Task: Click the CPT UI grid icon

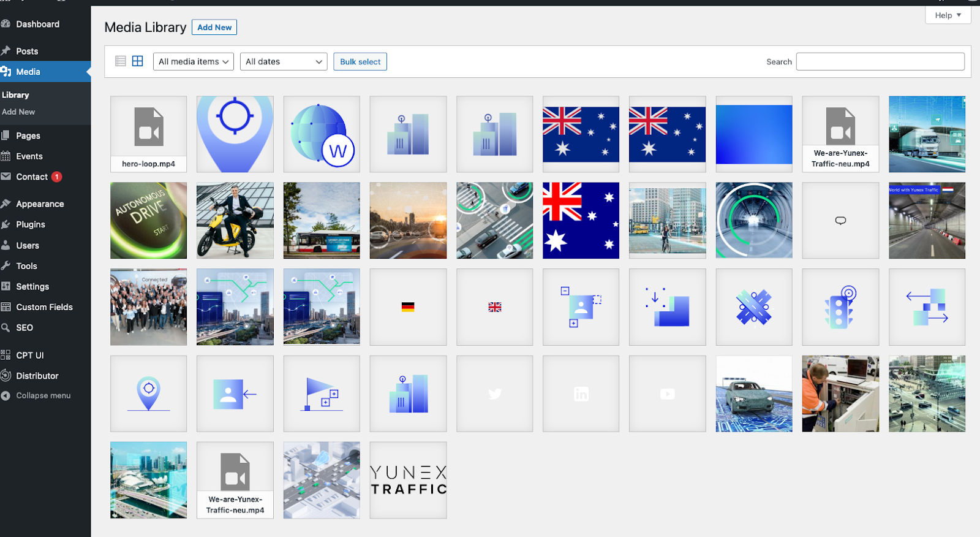Action: click(6, 355)
